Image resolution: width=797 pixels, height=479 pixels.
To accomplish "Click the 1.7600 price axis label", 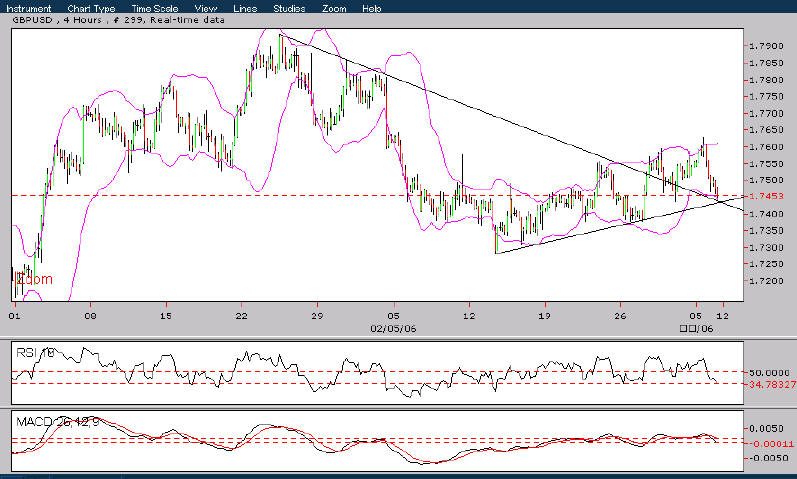I will click(766, 147).
